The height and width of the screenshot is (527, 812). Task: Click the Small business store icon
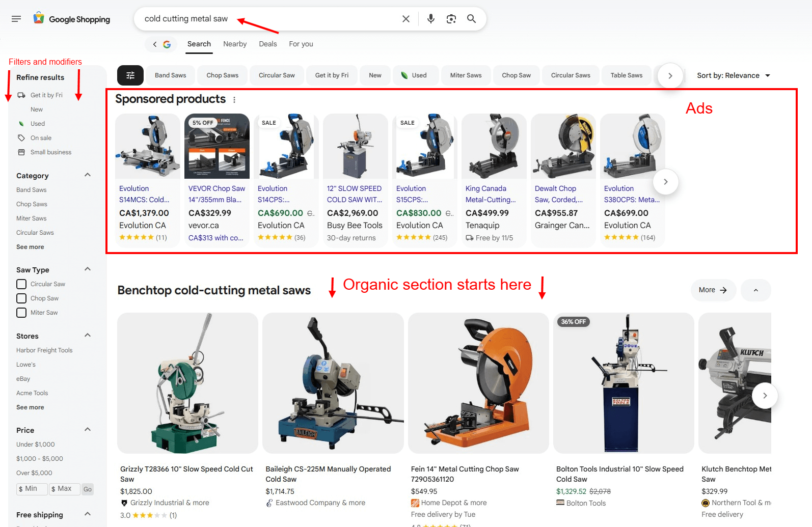21,152
